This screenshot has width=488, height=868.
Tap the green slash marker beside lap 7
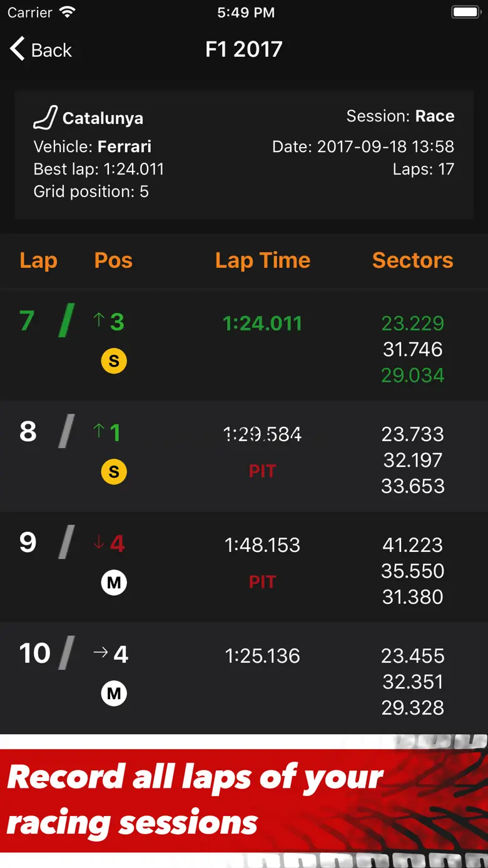coord(66,320)
